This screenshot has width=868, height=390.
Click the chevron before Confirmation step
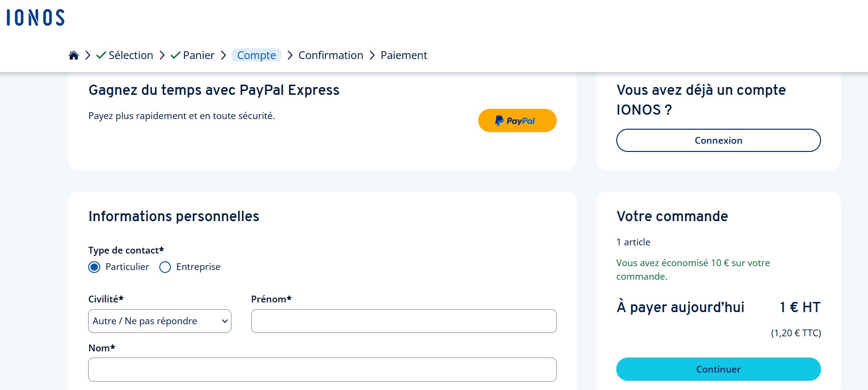coord(289,55)
